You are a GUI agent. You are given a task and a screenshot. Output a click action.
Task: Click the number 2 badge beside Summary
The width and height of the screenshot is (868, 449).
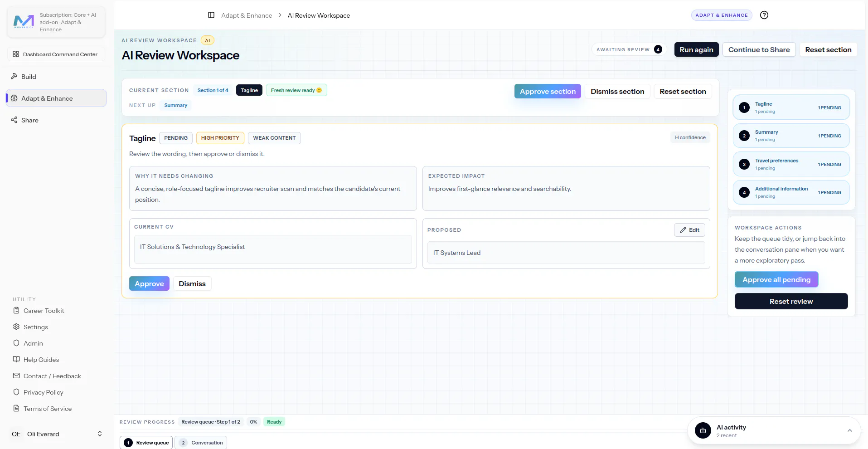click(x=744, y=136)
